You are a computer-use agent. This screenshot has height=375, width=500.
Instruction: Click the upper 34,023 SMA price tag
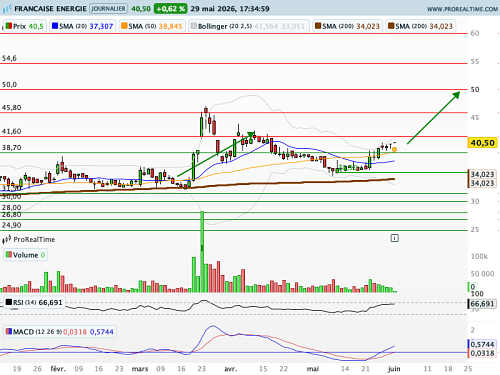(x=482, y=174)
